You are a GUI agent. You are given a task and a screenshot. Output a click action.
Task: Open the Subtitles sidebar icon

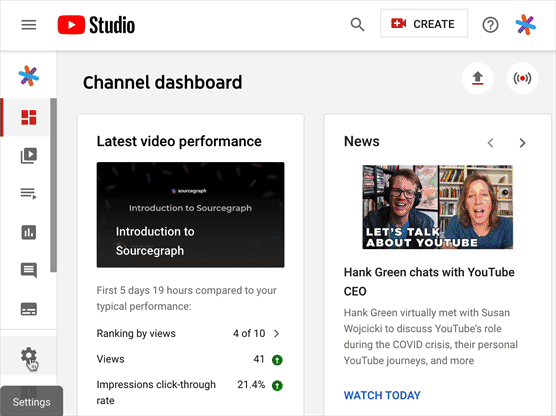click(x=28, y=309)
